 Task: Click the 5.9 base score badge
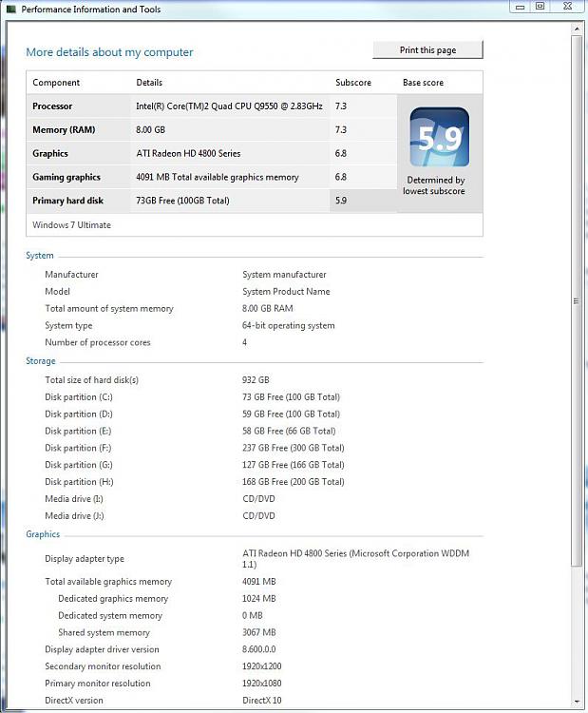tap(440, 137)
